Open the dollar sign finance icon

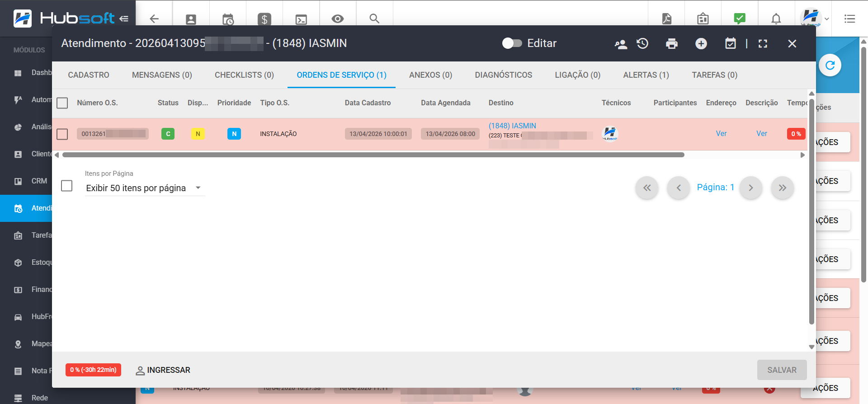(264, 19)
